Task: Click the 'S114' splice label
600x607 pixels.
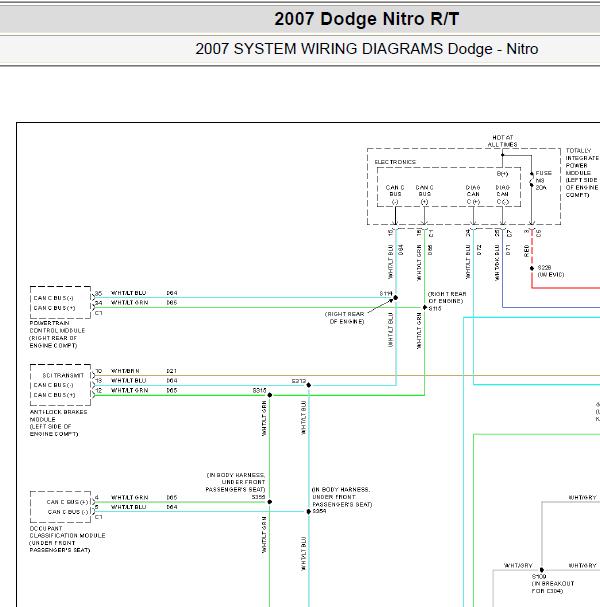Action: tap(386, 293)
